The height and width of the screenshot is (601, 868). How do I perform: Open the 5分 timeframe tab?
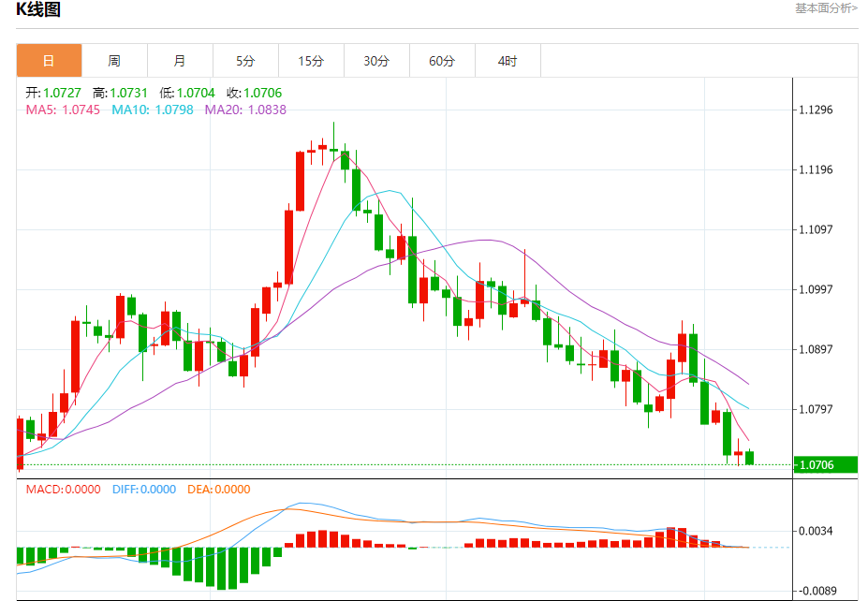(245, 60)
